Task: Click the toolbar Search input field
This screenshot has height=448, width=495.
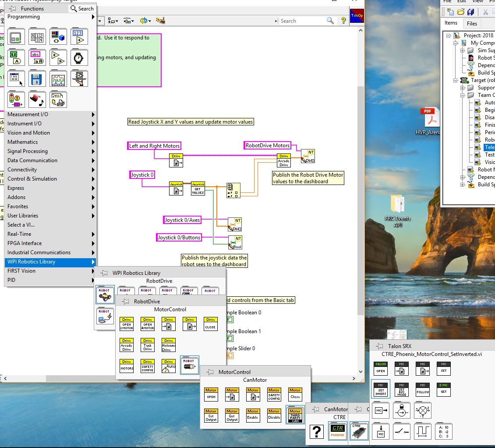Action: click(302, 21)
